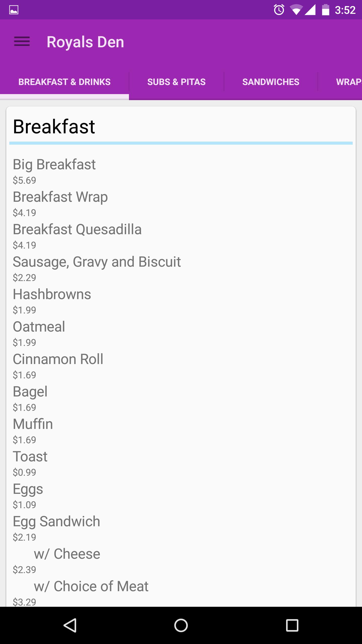Choose the w/ Choice of Meat option
Viewport: 362px width, 644px height.
pyautogui.click(x=91, y=586)
